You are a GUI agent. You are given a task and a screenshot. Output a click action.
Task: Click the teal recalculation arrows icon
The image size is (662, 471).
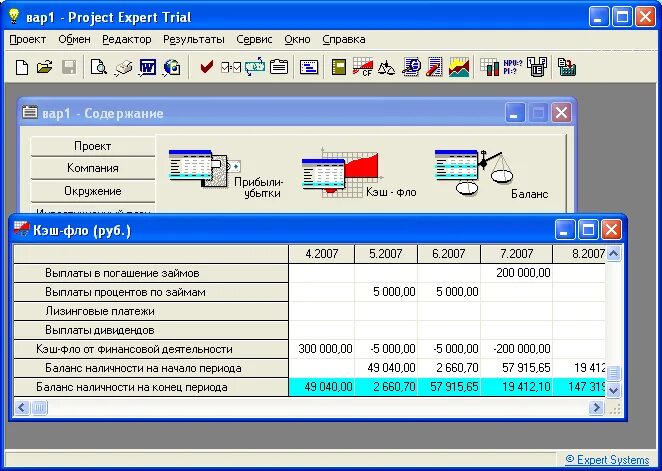coord(255,67)
